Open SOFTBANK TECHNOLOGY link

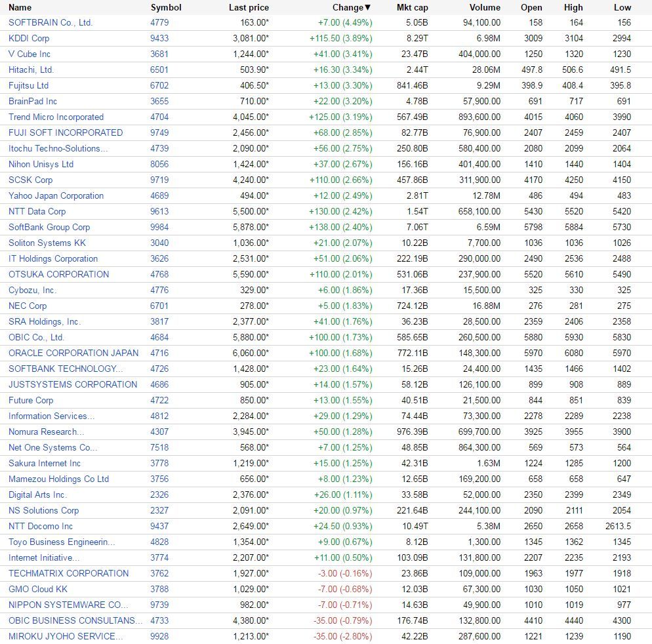pos(66,369)
